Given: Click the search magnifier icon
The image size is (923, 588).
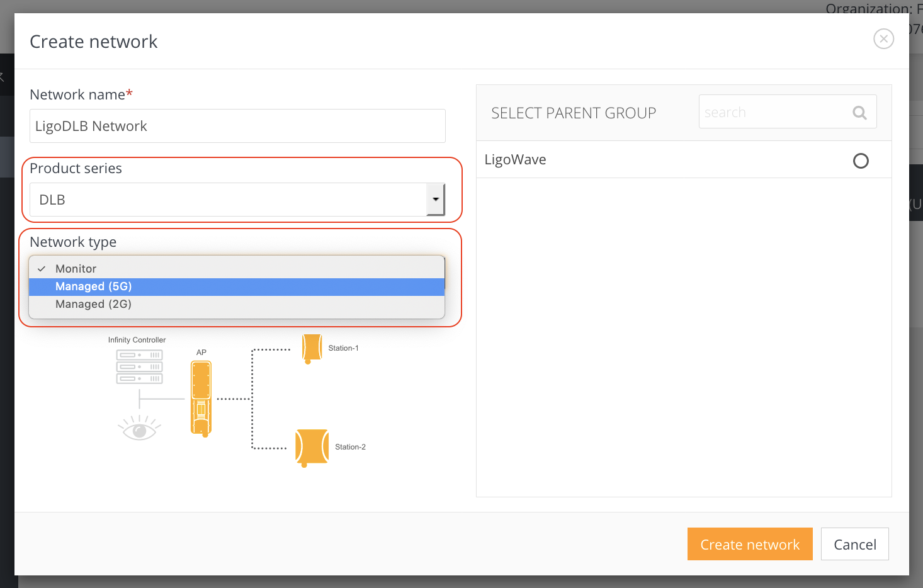Looking at the screenshot, I should (x=859, y=112).
